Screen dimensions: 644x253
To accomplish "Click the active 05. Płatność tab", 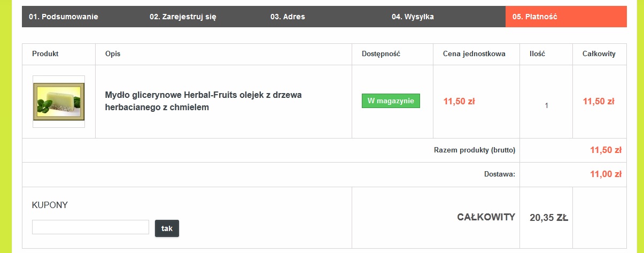I will click(535, 17).
